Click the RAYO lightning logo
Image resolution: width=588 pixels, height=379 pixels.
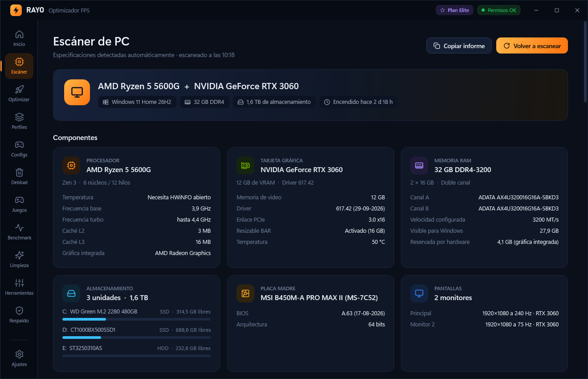[16, 10]
